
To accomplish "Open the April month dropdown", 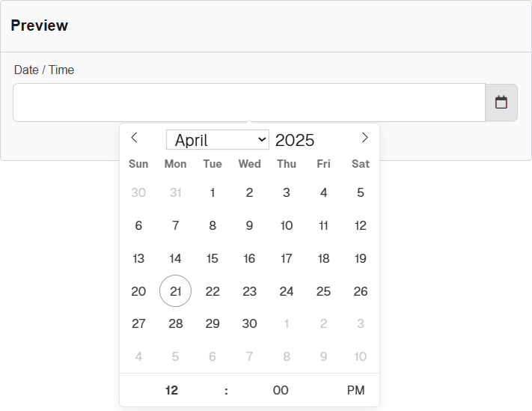I will pyautogui.click(x=217, y=140).
